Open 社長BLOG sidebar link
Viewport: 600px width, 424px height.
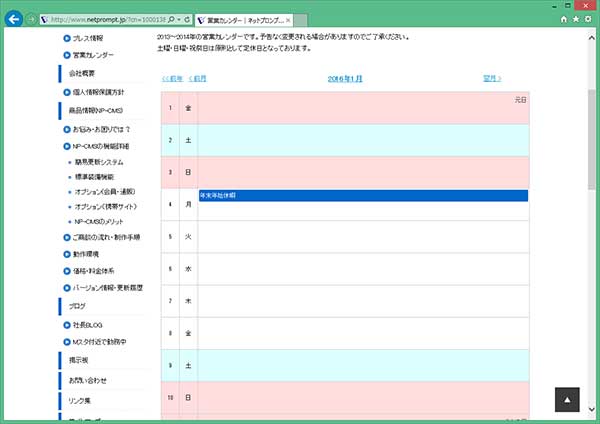click(x=88, y=325)
